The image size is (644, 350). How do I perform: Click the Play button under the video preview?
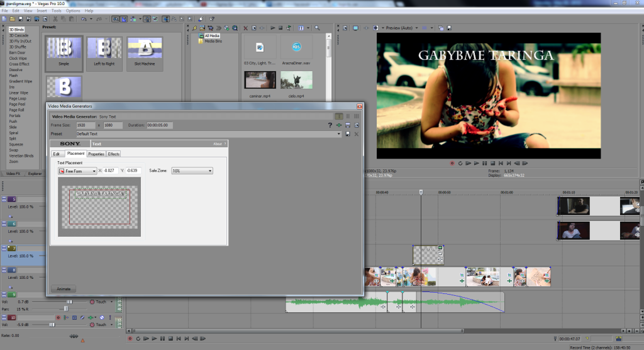pos(477,163)
